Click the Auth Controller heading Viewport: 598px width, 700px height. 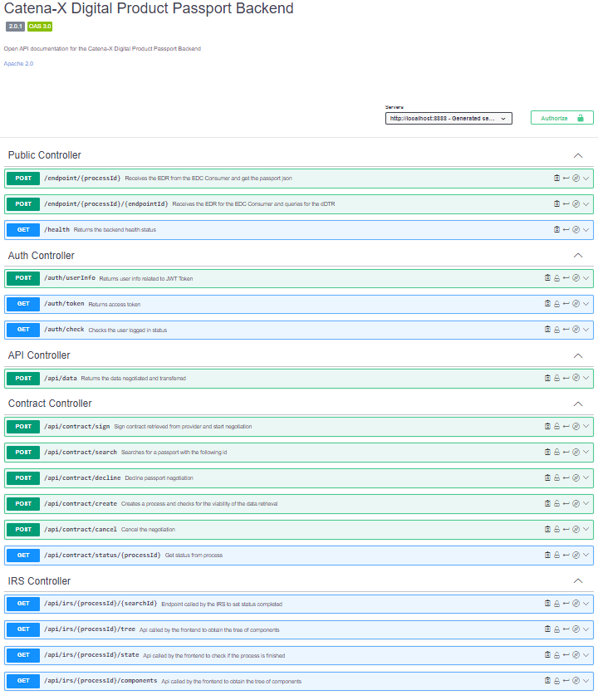point(41,256)
